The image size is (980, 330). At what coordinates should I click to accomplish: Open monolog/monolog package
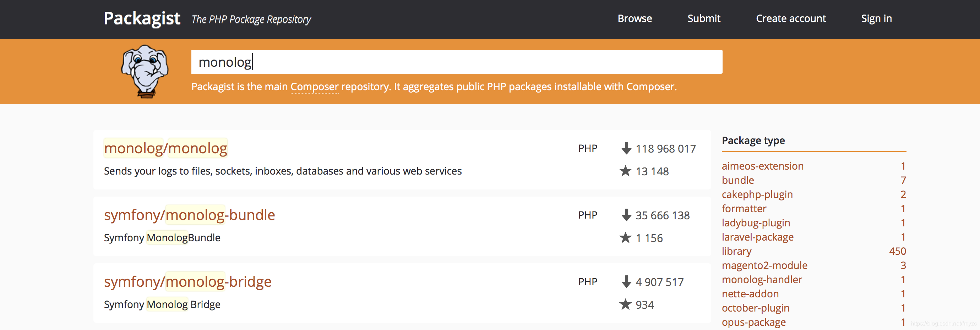(165, 148)
